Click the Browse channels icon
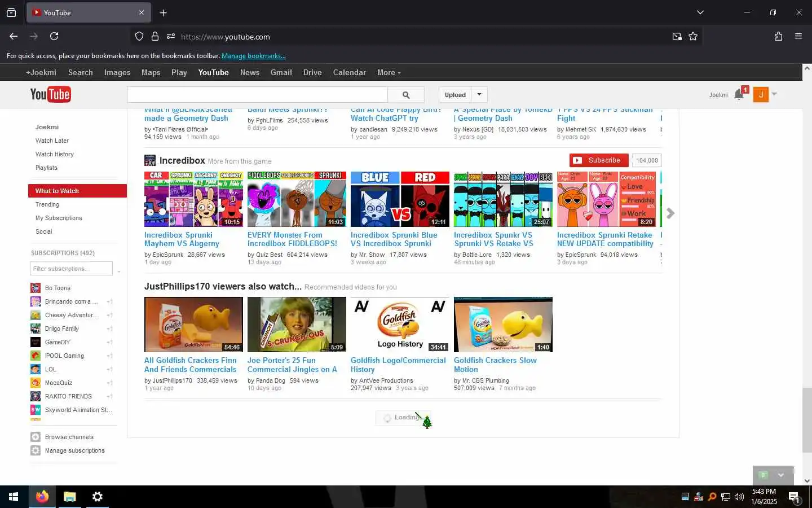The height and width of the screenshot is (508, 812). point(36,437)
